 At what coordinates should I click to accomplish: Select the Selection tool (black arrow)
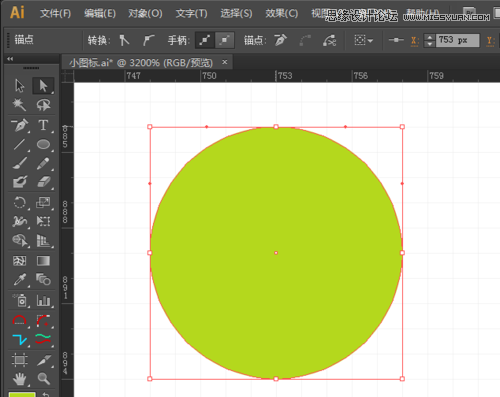tap(20, 86)
